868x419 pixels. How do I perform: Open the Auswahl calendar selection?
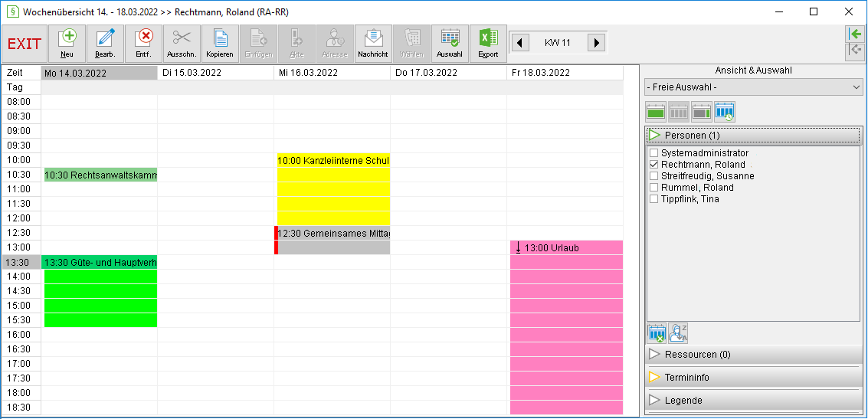pos(450,44)
